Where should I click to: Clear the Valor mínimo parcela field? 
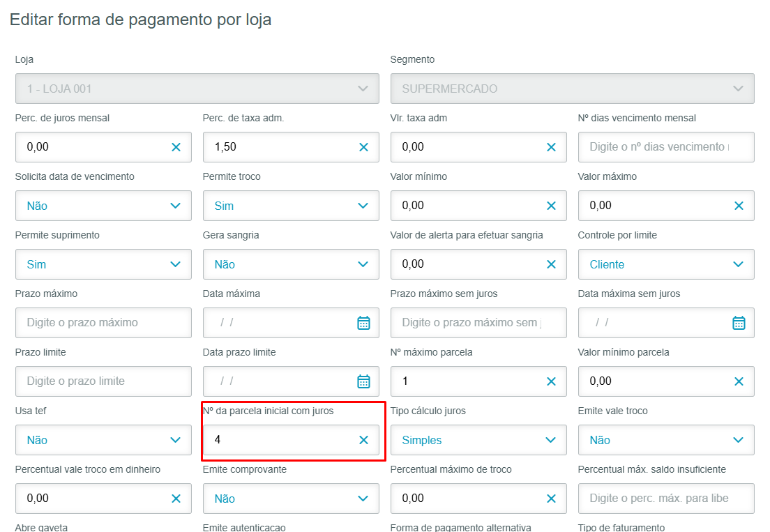click(739, 381)
